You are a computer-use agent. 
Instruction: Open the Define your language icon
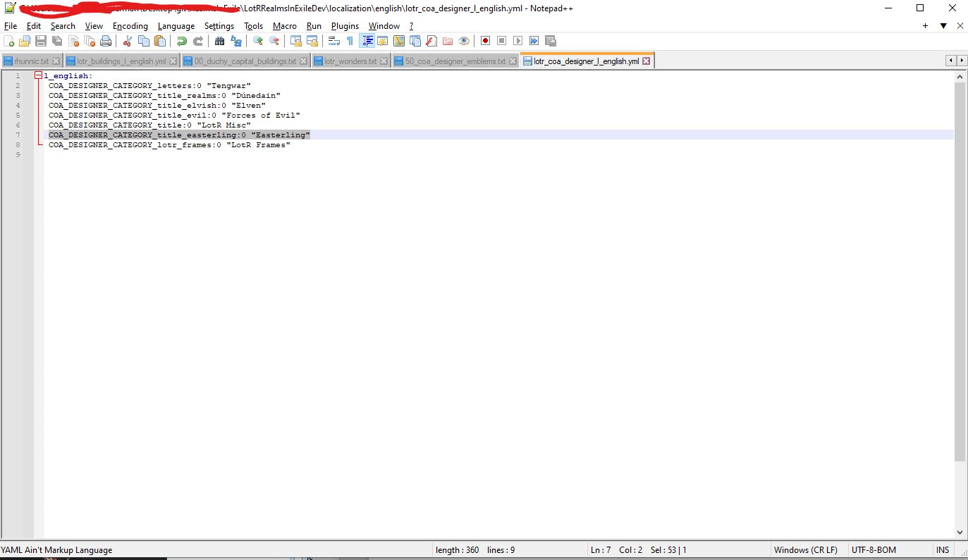[383, 41]
